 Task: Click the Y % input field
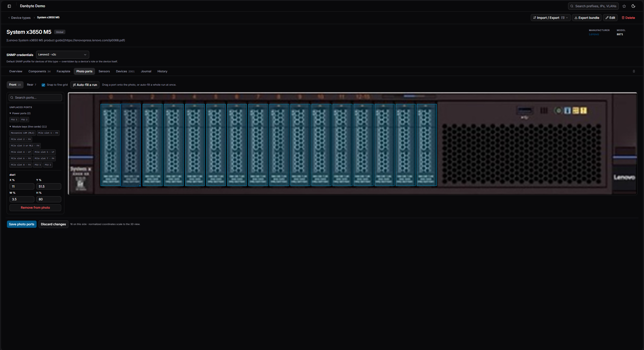click(48, 187)
